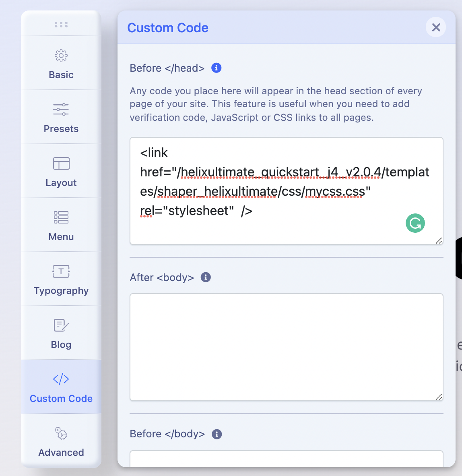The width and height of the screenshot is (462, 476).
Task: Click the resize handle of After <body> textarea
Action: (439, 397)
